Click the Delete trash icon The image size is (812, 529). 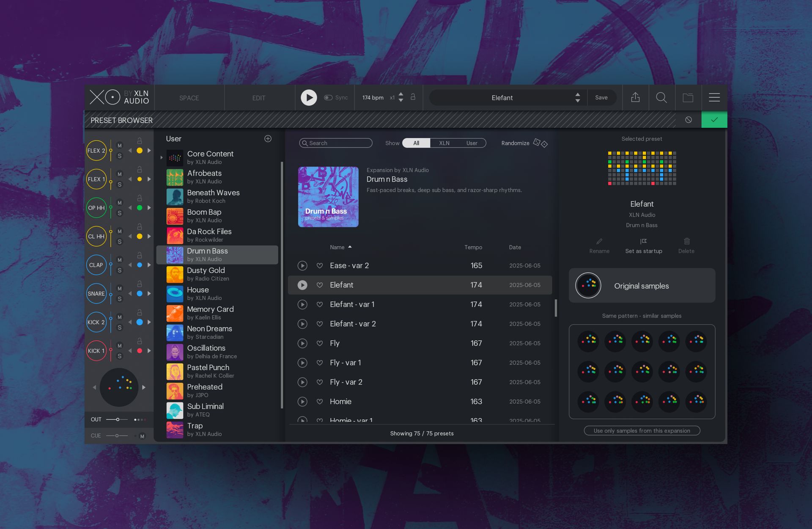tap(687, 241)
